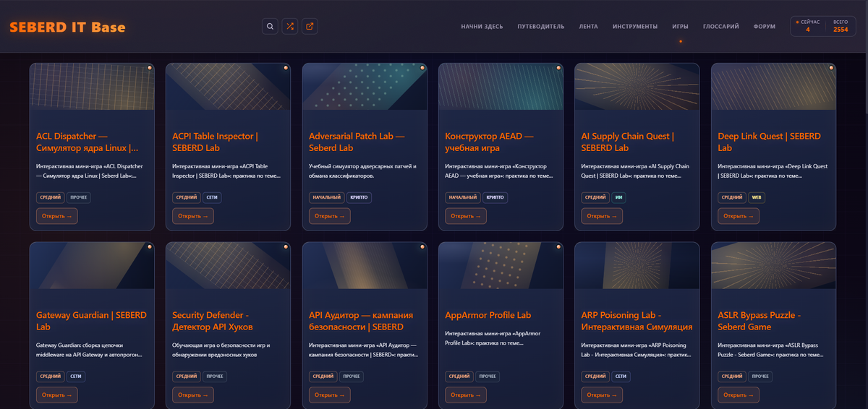
Task: Open the ГЛОССАРИЙ page
Action: (x=720, y=27)
